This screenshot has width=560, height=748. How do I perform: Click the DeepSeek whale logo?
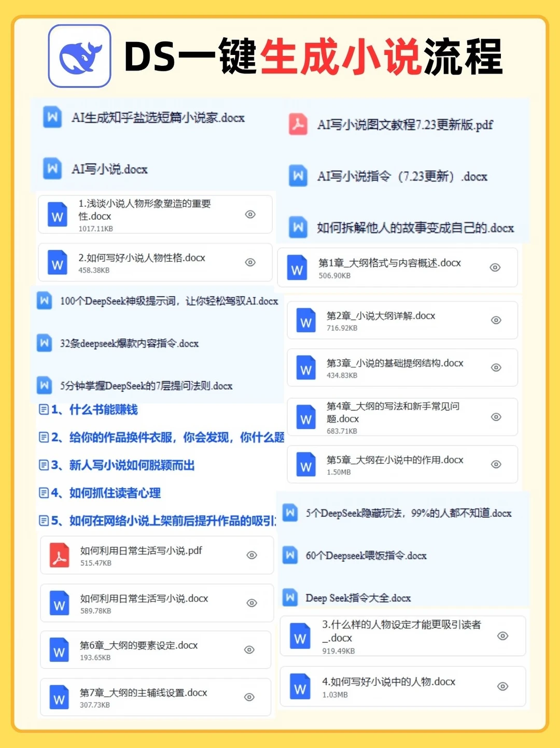click(79, 56)
